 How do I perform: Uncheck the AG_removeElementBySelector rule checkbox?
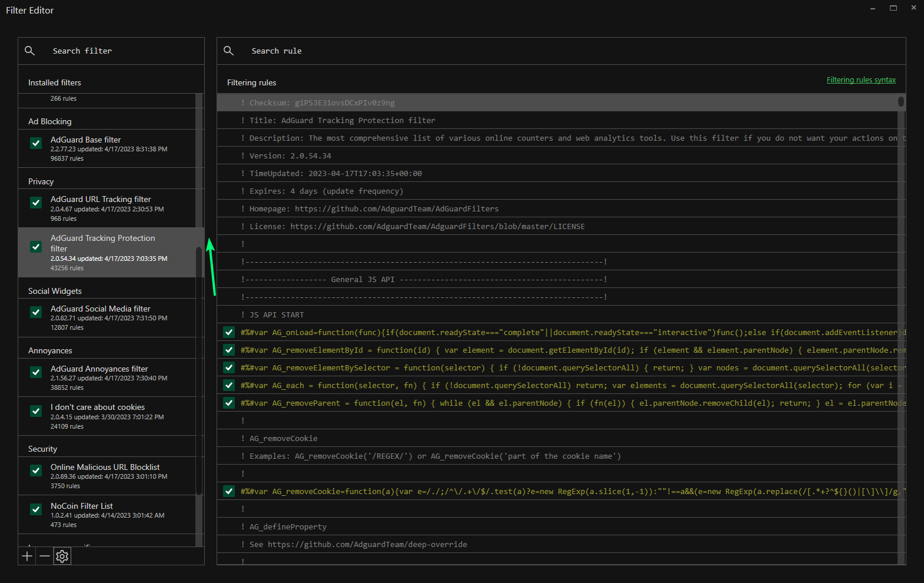(229, 367)
